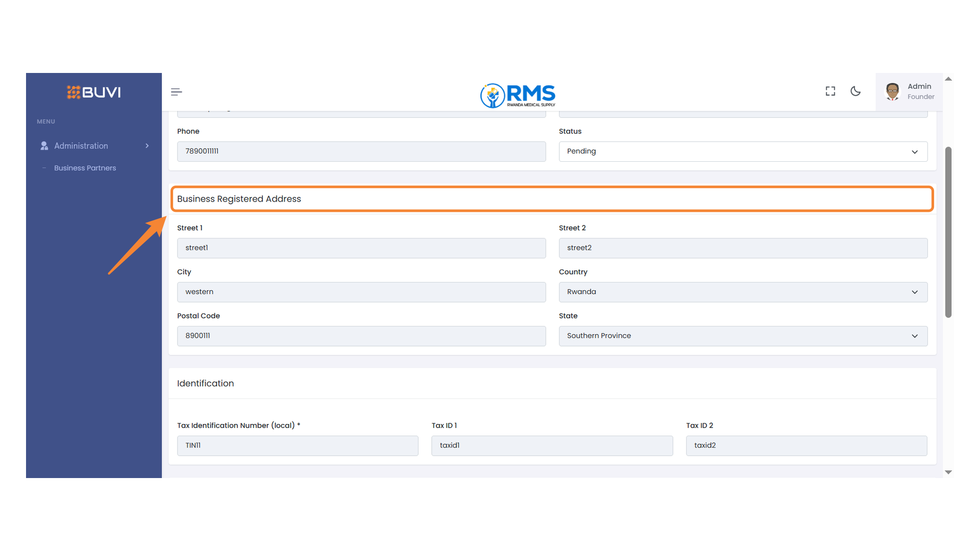980x551 pixels.
Task: Click the Identification section header
Action: [205, 383]
